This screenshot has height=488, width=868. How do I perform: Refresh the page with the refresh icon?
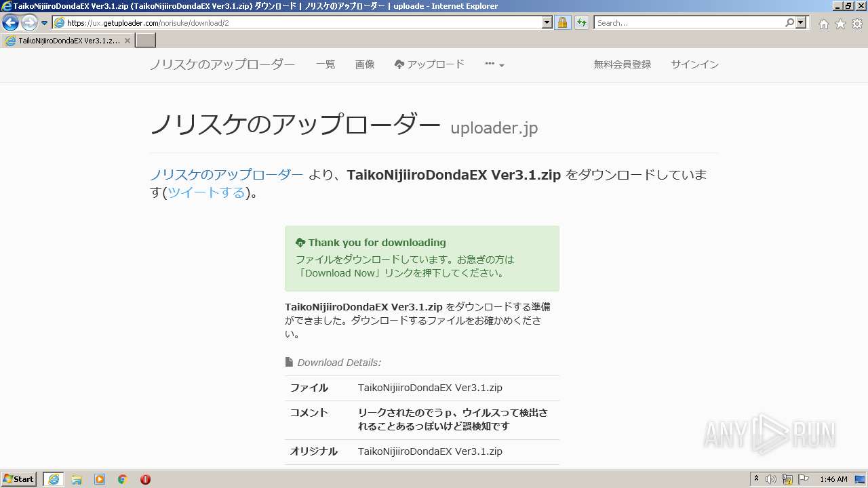[582, 22]
